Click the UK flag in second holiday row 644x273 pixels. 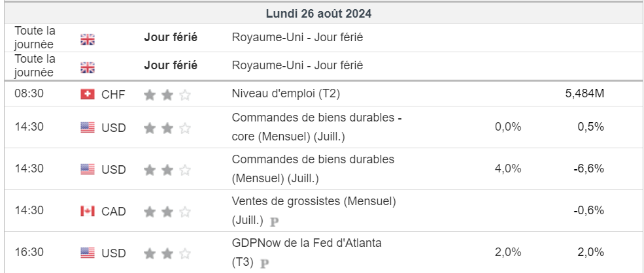[x=87, y=67]
